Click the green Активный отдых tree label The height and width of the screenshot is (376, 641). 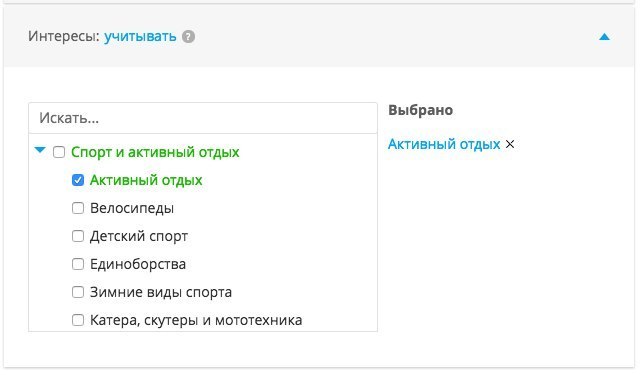146,180
